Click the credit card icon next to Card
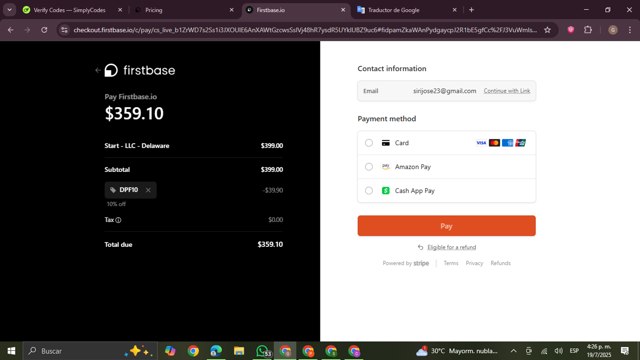Image resolution: width=640 pixels, height=360 pixels. [386, 143]
